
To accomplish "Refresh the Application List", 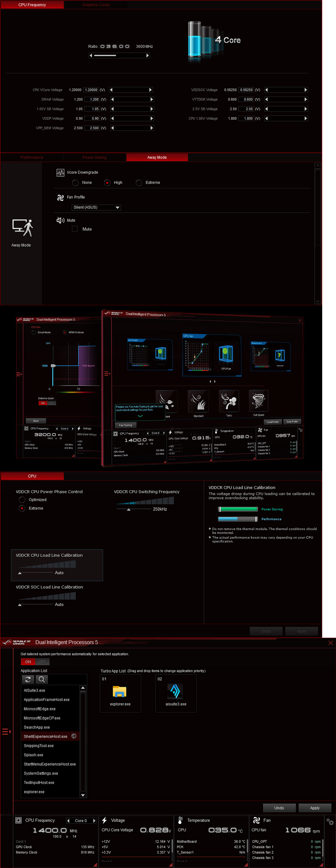I will [28, 679].
